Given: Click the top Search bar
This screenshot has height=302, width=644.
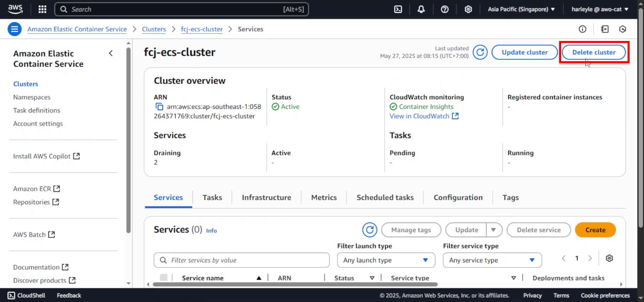Looking at the screenshot, I should pyautogui.click(x=181, y=9).
